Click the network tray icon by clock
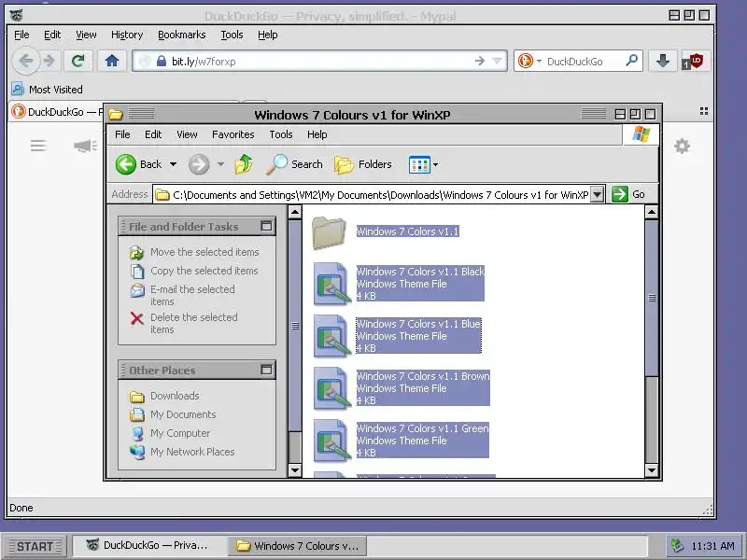This screenshot has width=747, height=560. pos(678,545)
